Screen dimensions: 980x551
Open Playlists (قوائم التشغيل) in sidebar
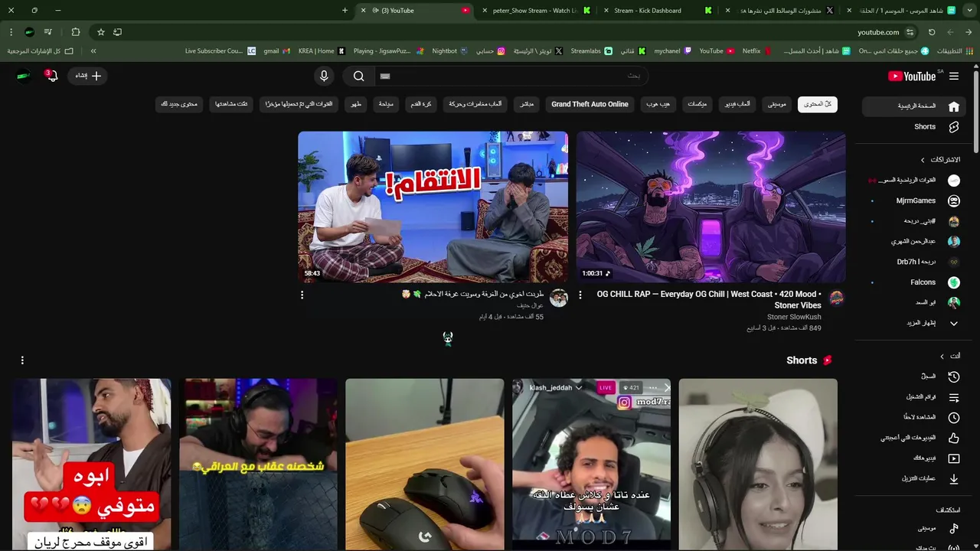click(913, 397)
